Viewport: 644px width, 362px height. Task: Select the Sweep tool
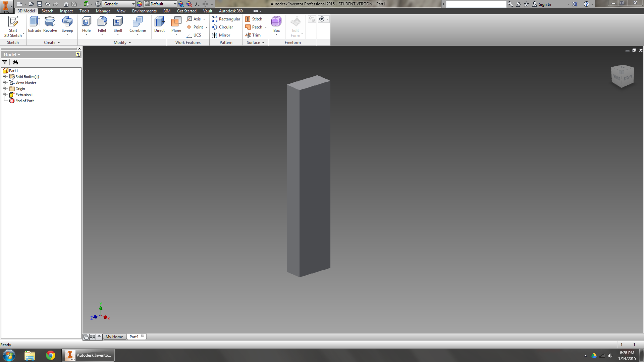click(x=67, y=25)
